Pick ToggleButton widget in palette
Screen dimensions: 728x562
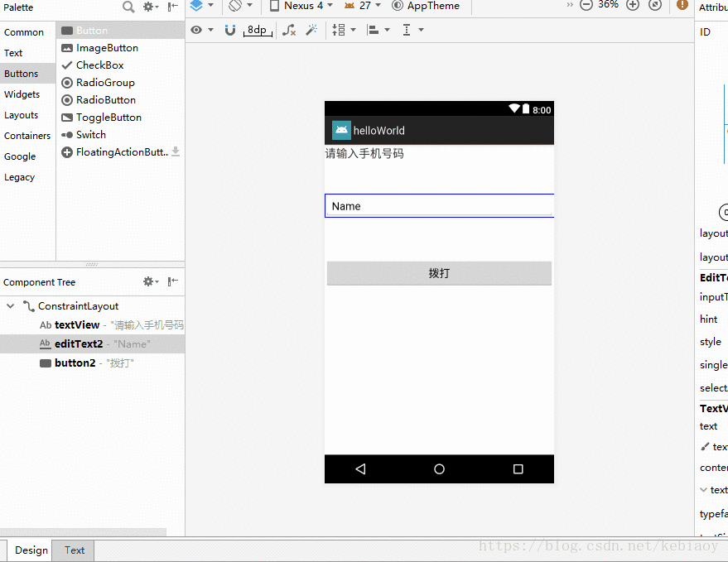click(x=121, y=118)
